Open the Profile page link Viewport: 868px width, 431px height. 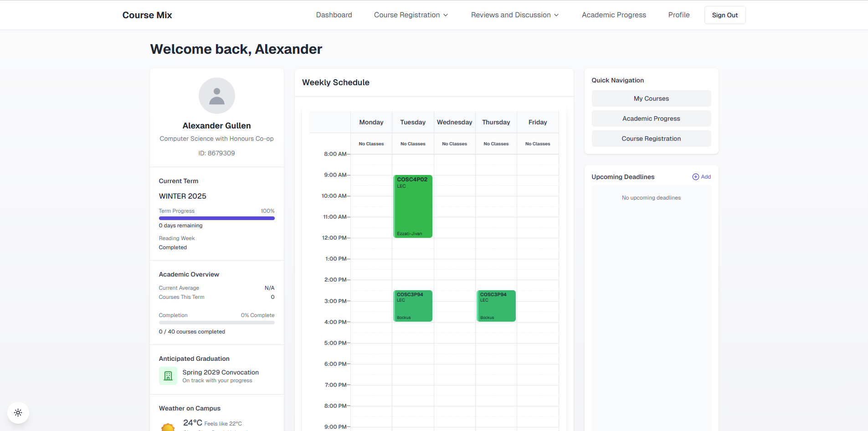(x=678, y=15)
